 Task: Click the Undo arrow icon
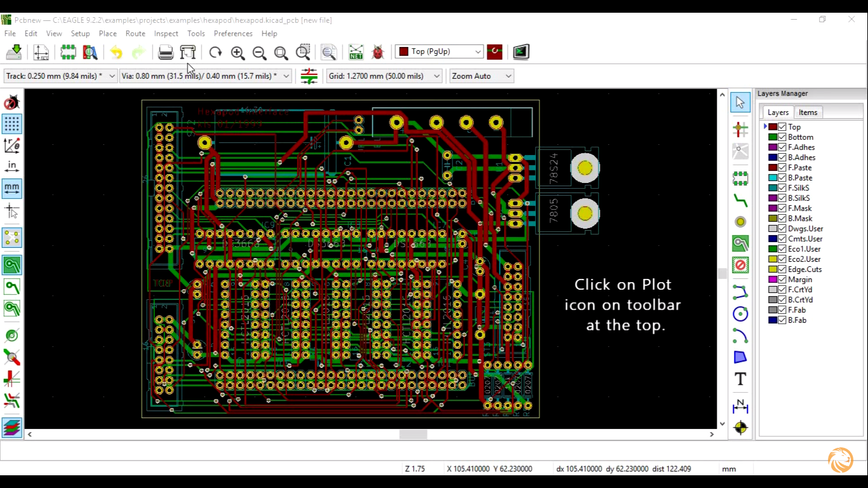pyautogui.click(x=116, y=52)
